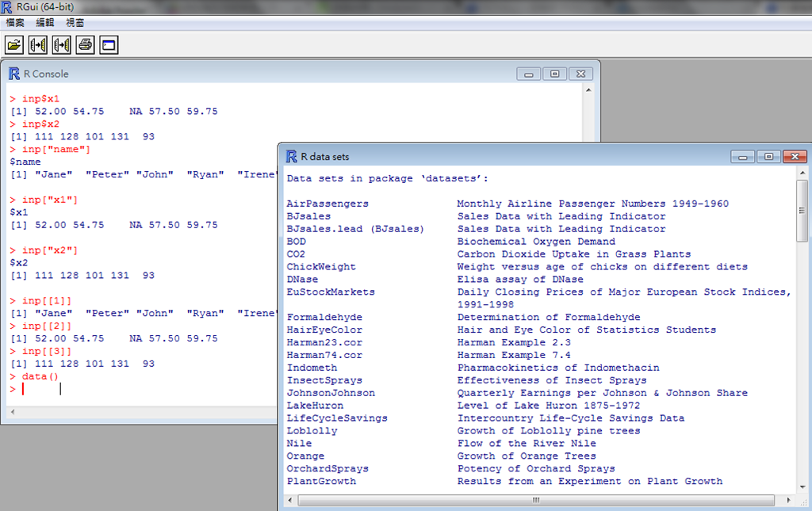Click the inp$x1 command in R Console
Image resolution: width=812 pixels, height=511 pixels.
tap(41, 99)
